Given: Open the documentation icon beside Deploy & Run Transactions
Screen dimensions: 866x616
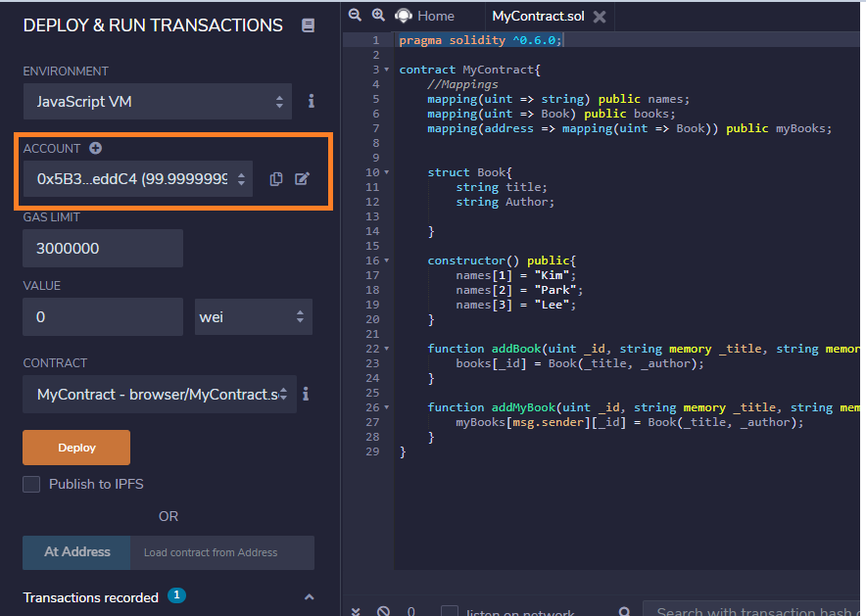Looking at the screenshot, I should [309, 25].
